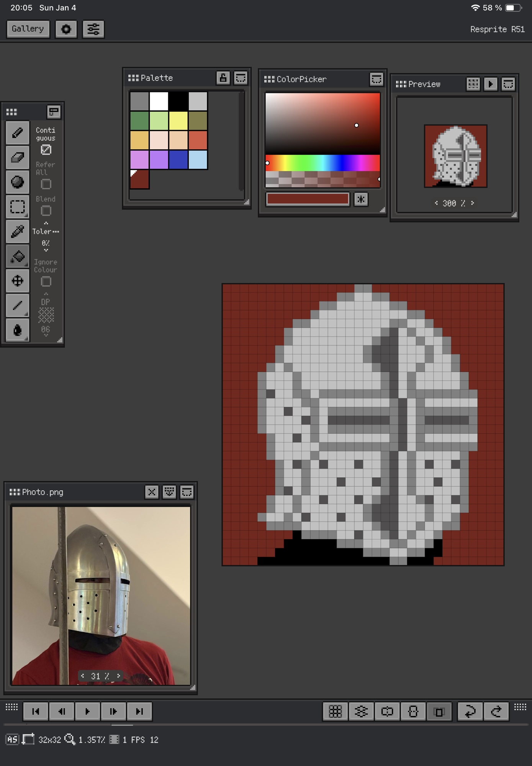Increase Preview zoom with right arrow

(x=473, y=203)
